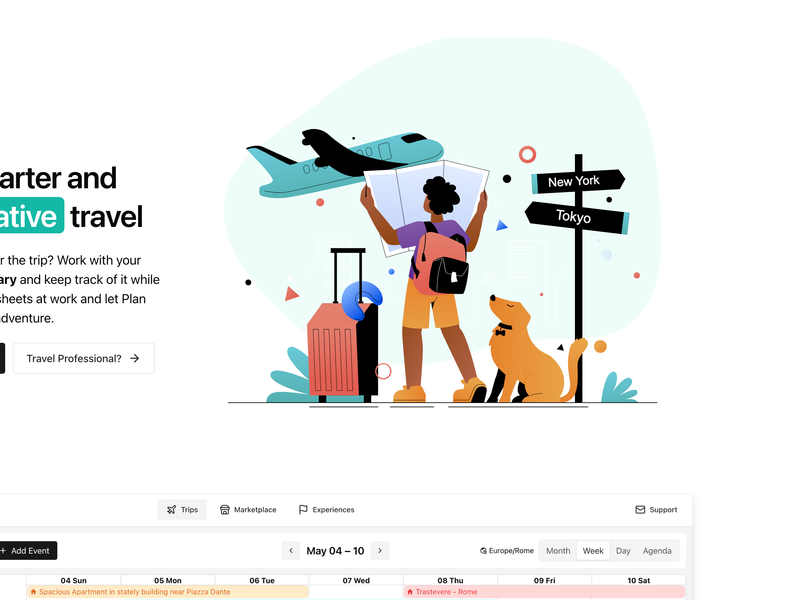Image resolution: width=800 pixels, height=600 pixels.
Task: Click the globe icon beside Europe/Rome
Action: (483, 551)
